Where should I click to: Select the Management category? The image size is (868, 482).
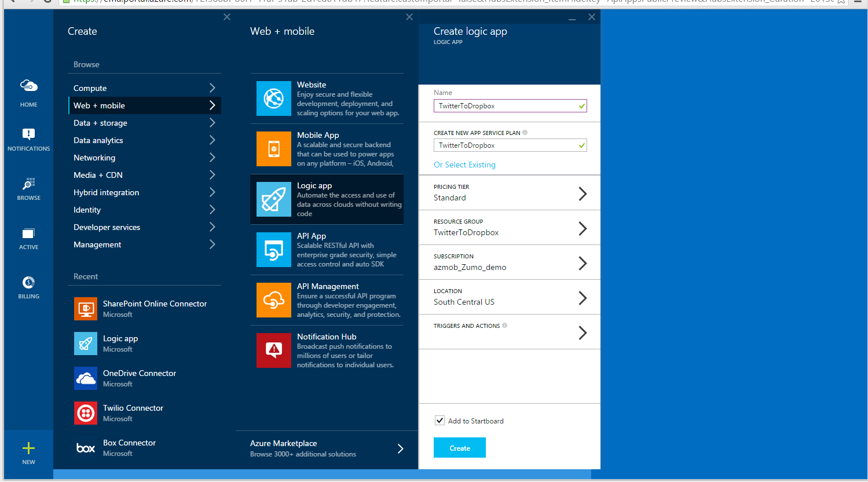tap(144, 244)
